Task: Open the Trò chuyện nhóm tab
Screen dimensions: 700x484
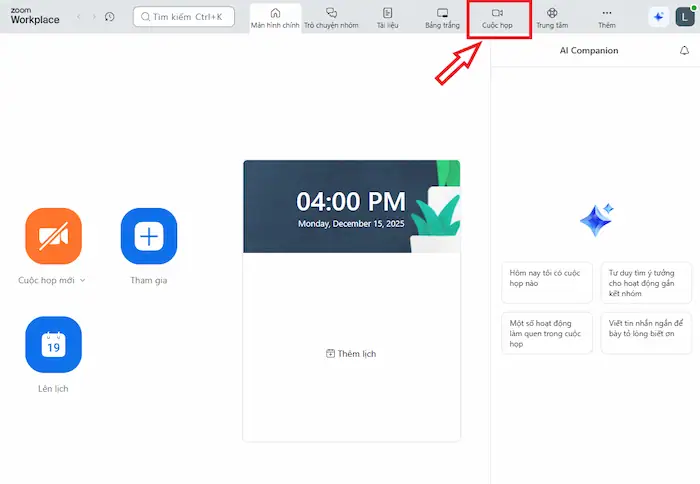Action: tap(331, 17)
